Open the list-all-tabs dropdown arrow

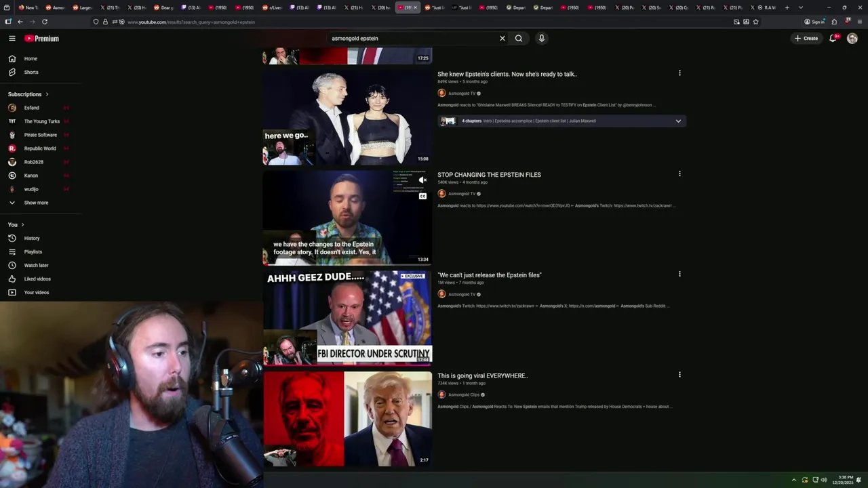(x=801, y=7)
